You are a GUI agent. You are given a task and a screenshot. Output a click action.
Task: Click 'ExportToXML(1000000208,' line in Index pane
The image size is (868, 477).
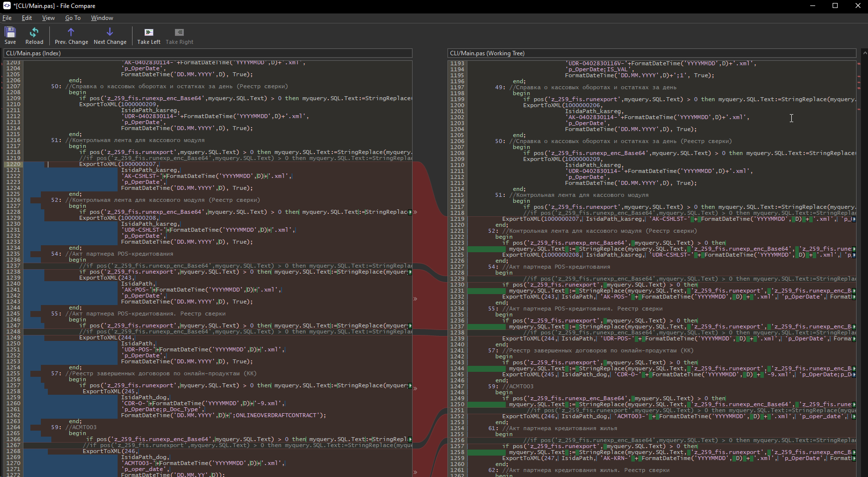tap(120, 218)
